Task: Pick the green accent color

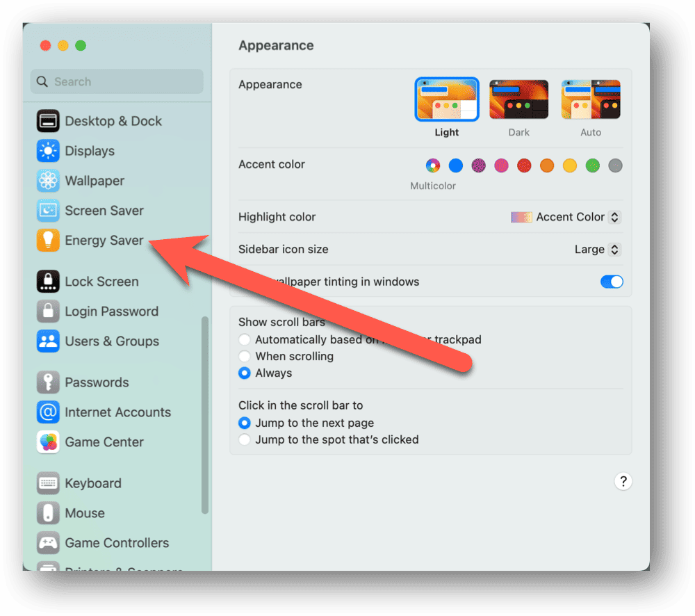Action: (593, 165)
